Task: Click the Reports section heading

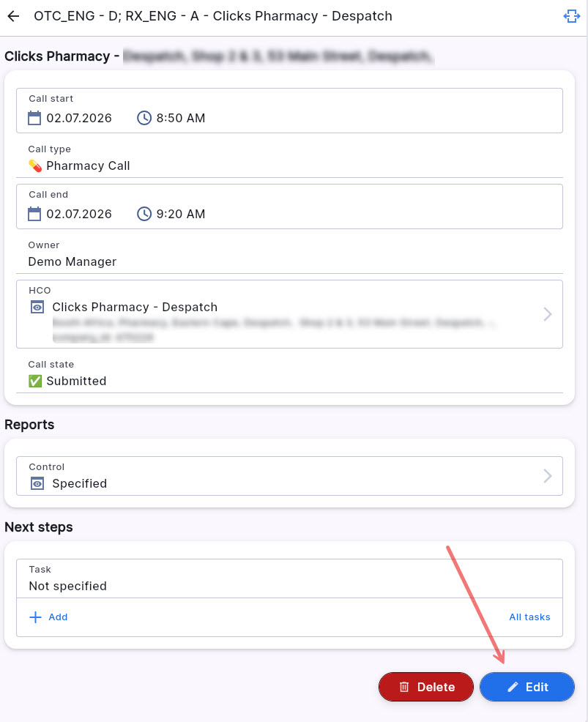Action: pos(29,425)
